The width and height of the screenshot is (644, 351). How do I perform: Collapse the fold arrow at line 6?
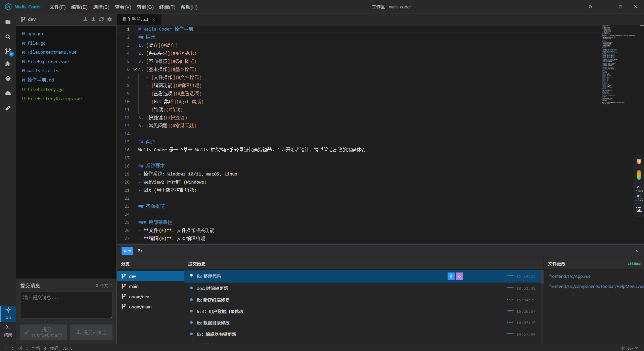(135, 69)
